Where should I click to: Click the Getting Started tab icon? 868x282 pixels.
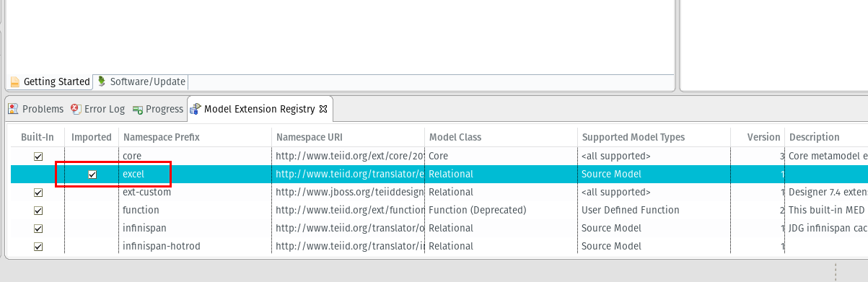point(14,82)
